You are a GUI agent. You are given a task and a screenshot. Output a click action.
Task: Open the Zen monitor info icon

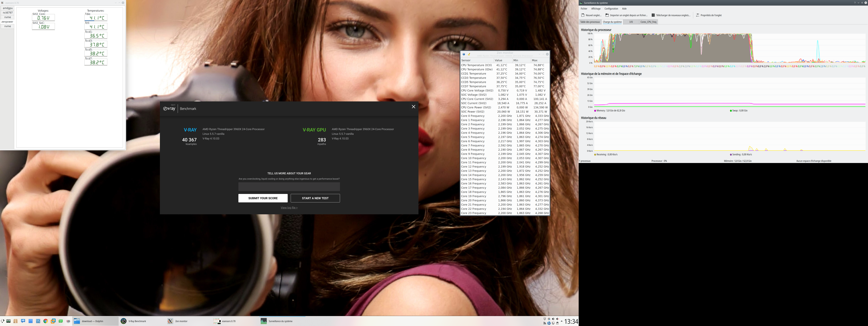pos(464,54)
